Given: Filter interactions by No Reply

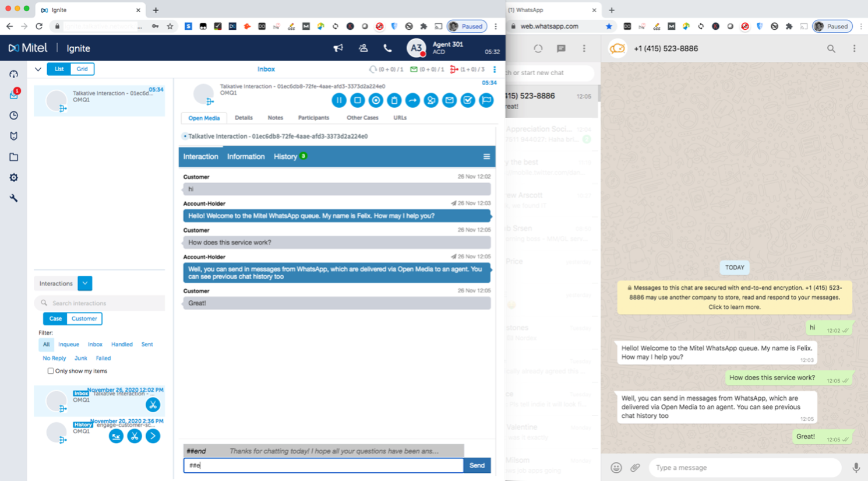Looking at the screenshot, I should (55, 359).
